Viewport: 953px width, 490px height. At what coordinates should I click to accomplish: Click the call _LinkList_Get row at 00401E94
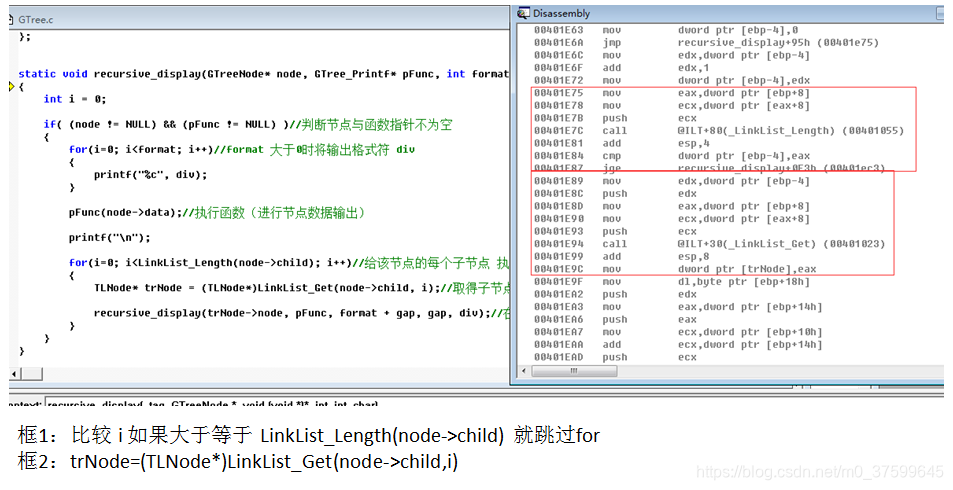click(x=709, y=244)
